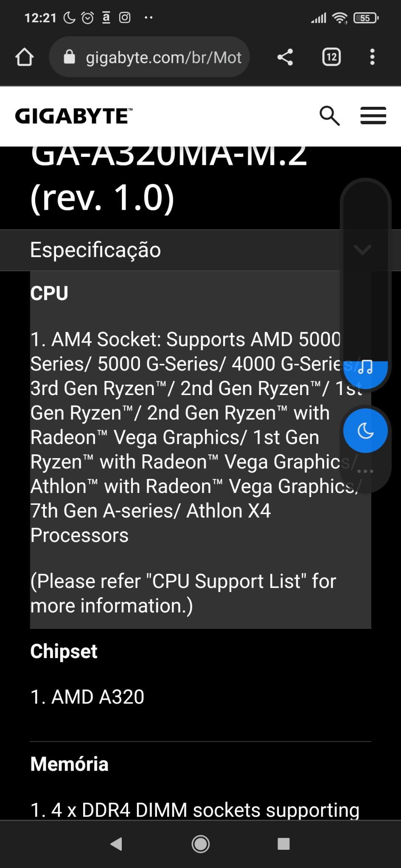401x868 pixels.
Task: Expand the three-dots floating panel options
Action: point(365,471)
